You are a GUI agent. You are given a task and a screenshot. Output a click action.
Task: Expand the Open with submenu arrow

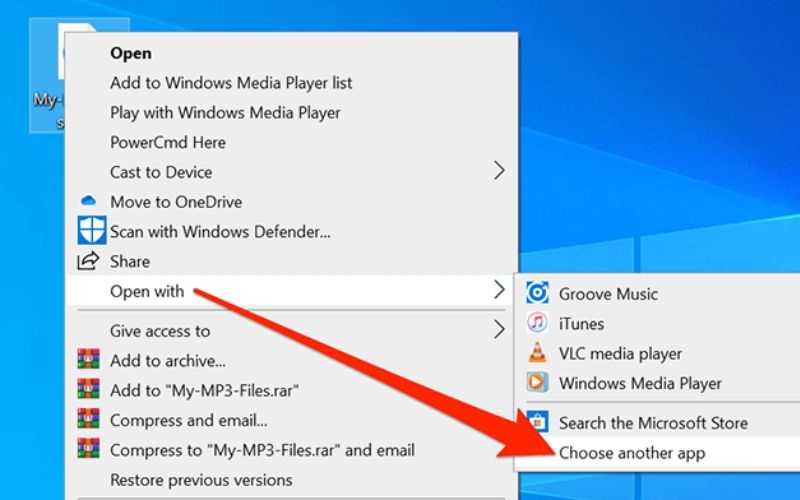(499, 290)
